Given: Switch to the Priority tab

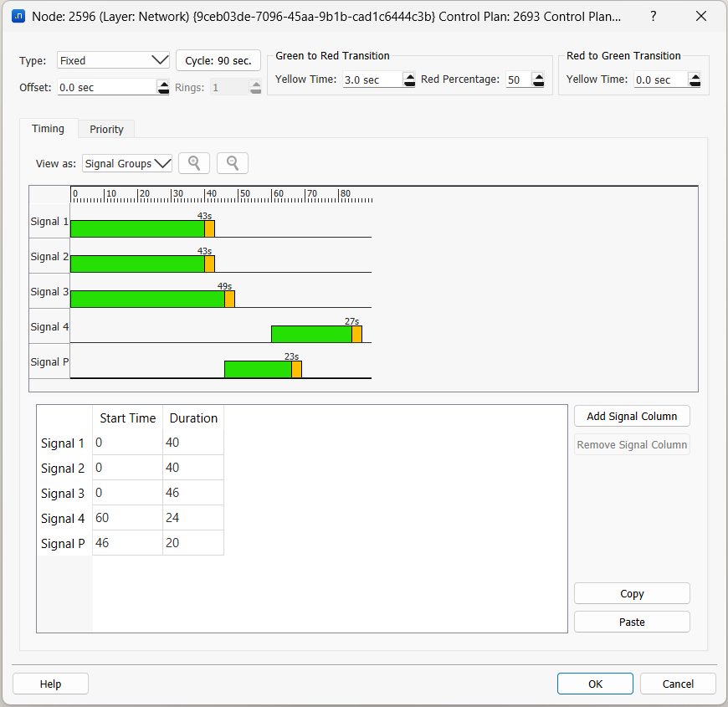Looking at the screenshot, I should tap(106, 129).
